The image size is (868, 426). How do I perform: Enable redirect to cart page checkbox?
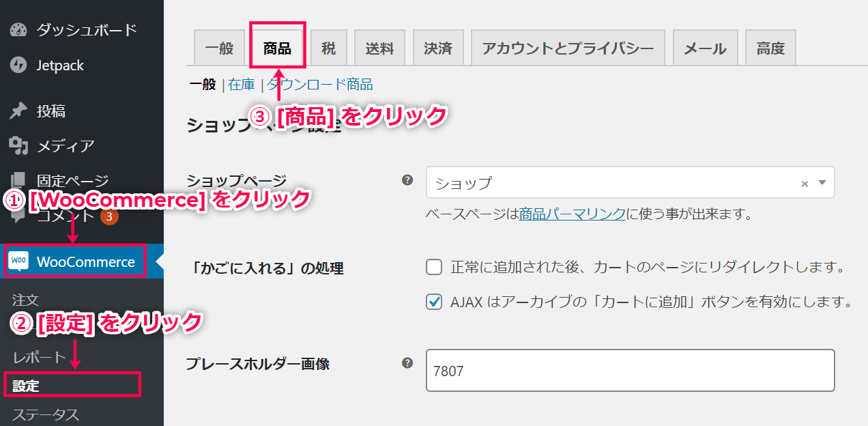click(434, 267)
